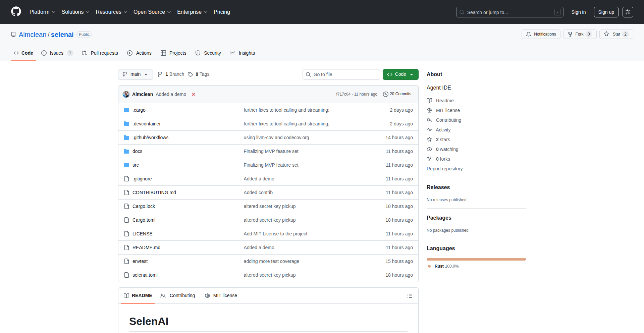Click the Go to file search field
Image resolution: width=644 pixels, height=333 pixels.
click(341, 74)
